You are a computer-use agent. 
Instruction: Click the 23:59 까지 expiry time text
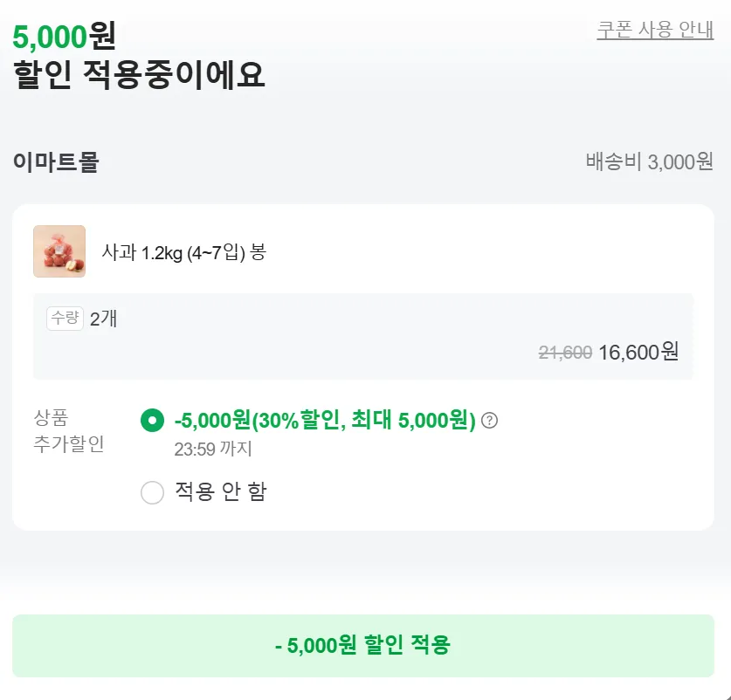click(x=213, y=450)
